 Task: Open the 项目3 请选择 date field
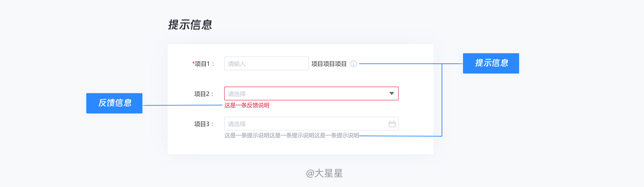pyautogui.click(x=311, y=124)
